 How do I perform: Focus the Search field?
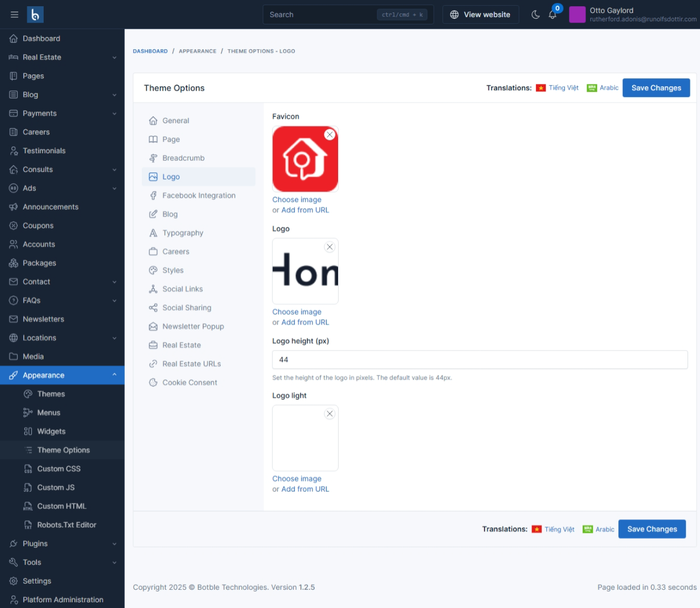pyautogui.click(x=348, y=15)
